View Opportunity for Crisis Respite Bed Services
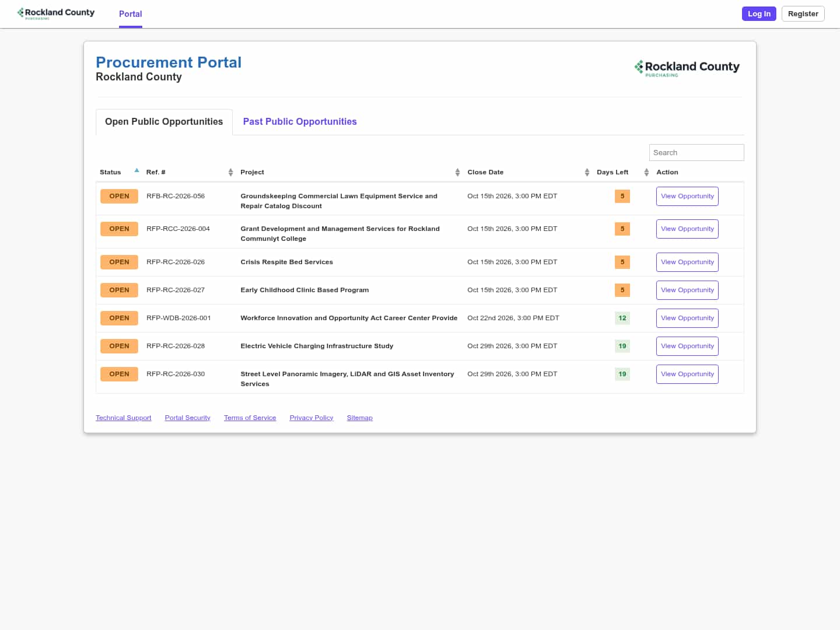 point(687,262)
